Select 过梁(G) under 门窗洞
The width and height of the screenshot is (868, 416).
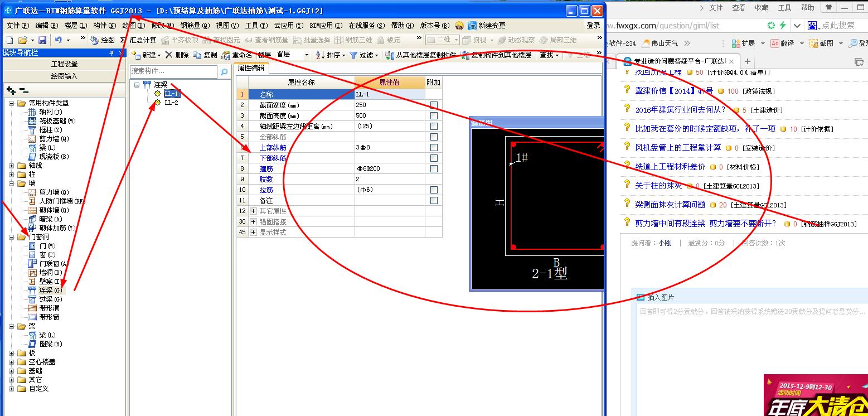(45, 299)
